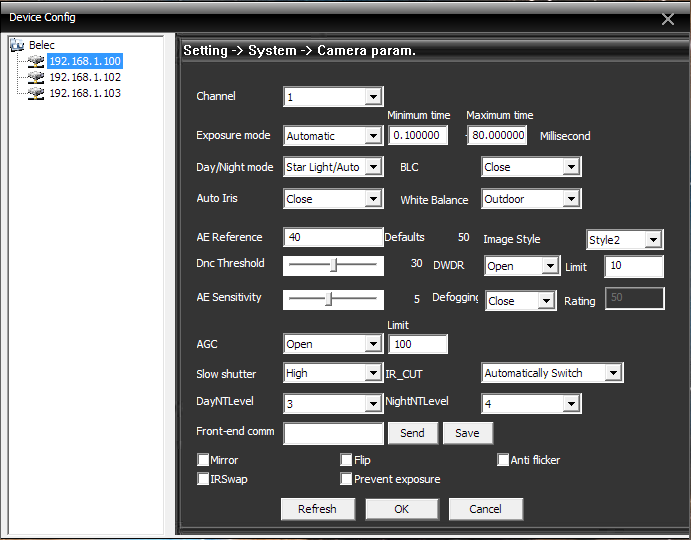Toggle the Anti flicker checkbox
Image resolution: width=691 pixels, height=540 pixels.
pos(503,460)
